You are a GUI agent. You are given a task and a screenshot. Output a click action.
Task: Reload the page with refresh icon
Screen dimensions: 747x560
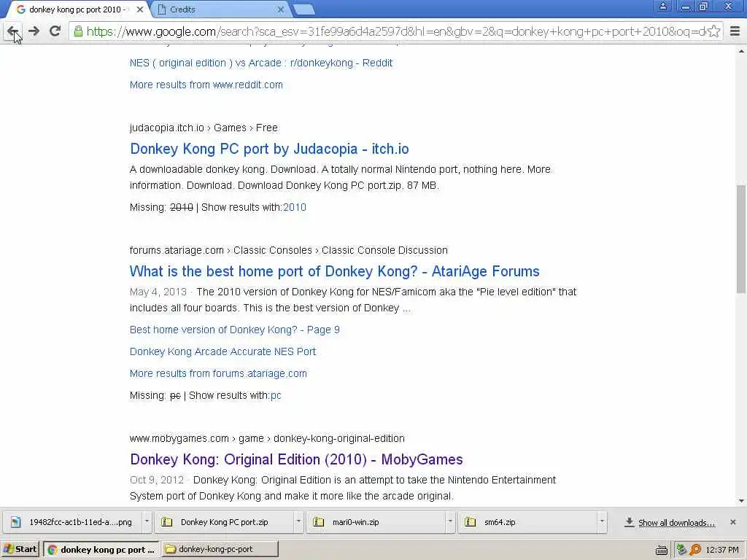pos(55,31)
